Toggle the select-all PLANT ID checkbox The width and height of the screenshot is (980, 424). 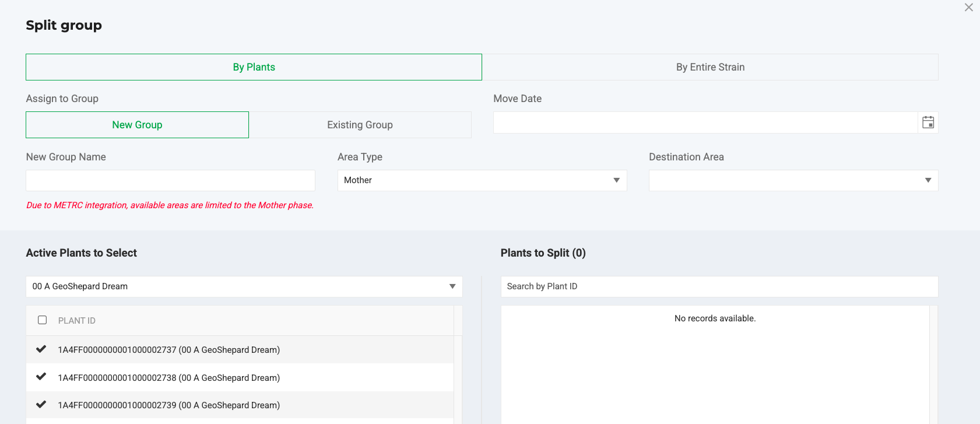[x=43, y=320]
